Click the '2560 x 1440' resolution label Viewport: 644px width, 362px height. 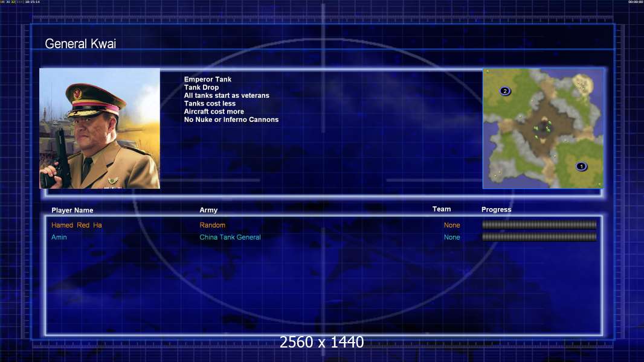(x=321, y=342)
